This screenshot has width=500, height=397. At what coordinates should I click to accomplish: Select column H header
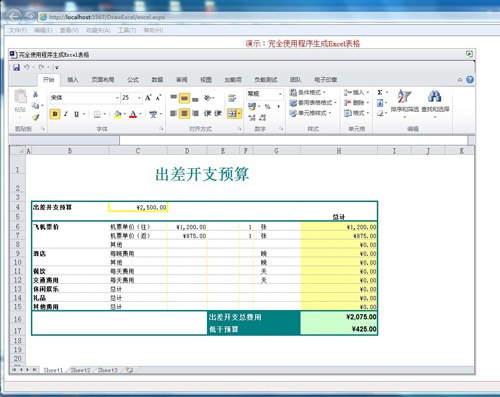(x=339, y=151)
